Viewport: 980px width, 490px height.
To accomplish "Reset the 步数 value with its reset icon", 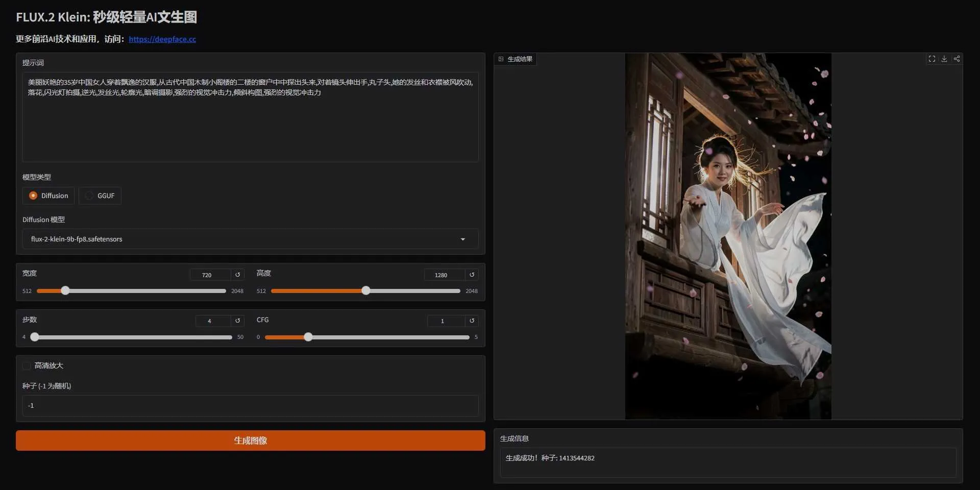I will [237, 321].
